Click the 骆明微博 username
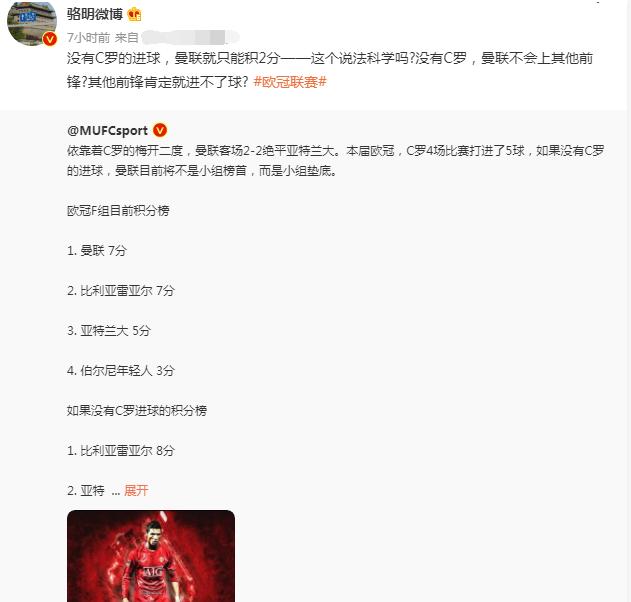 click(x=95, y=14)
